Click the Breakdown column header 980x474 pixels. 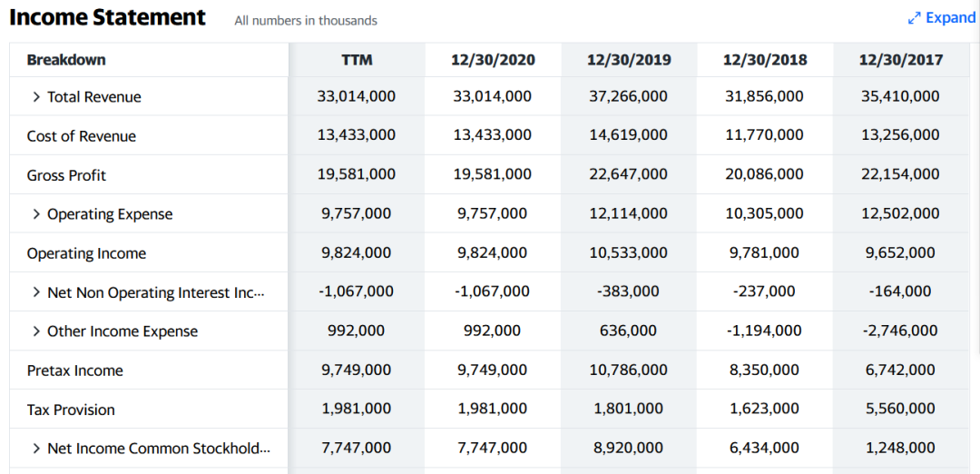click(x=66, y=60)
